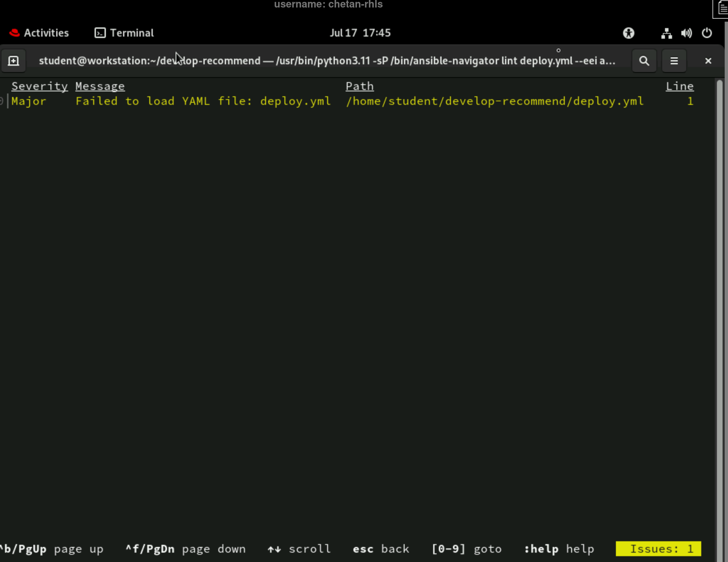Click the date and time clock
The width and height of the screenshot is (728, 562).
[x=360, y=33]
